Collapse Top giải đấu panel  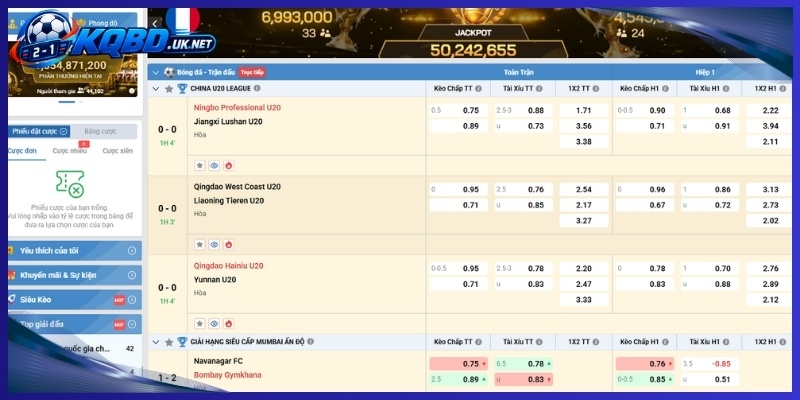point(132,324)
